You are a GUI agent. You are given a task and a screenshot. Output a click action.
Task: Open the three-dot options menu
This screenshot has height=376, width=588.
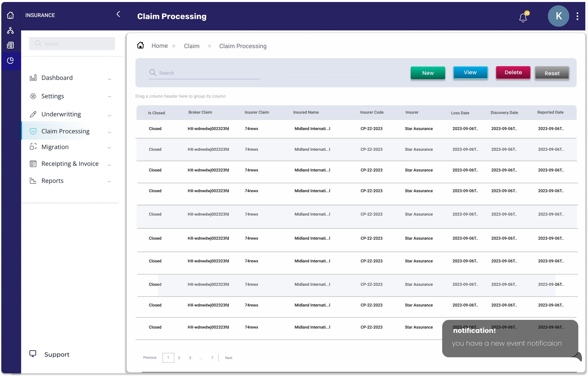click(577, 16)
